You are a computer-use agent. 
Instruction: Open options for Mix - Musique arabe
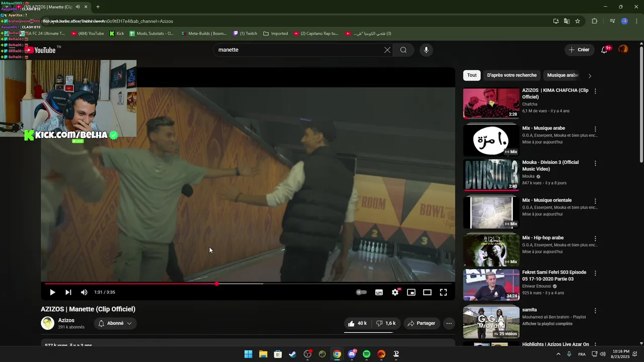(595, 129)
